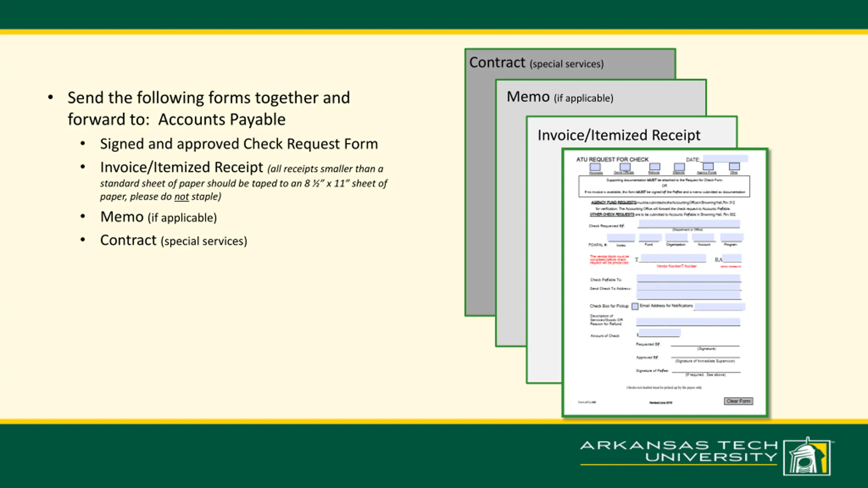The image size is (868, 488).
Task: Click the Check Payable To field
Action: click(x=689, y=279)
